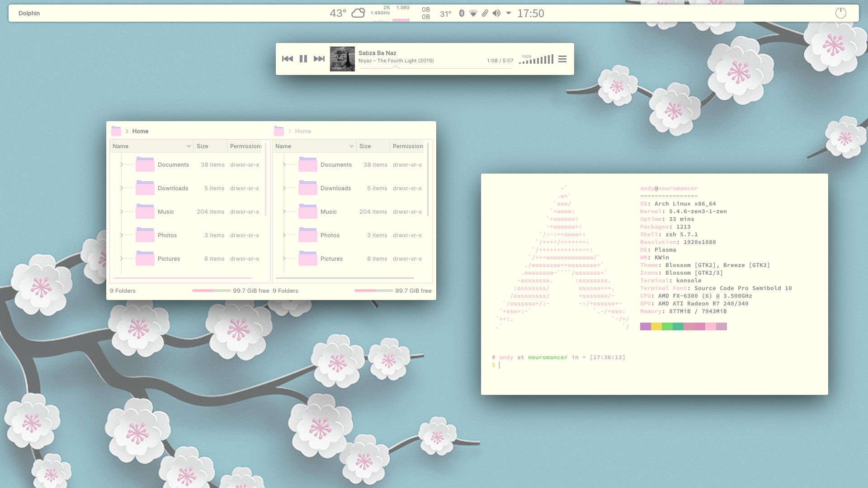
Task: Click Home breadcrumb in left Dolphin pane
Action: tap(140, 131)
